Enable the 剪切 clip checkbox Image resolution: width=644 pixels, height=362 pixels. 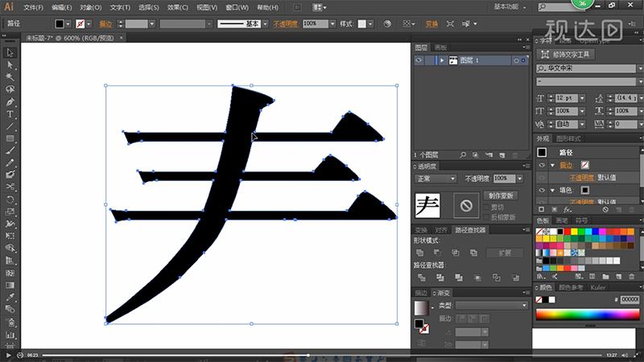tap(487, 208)
